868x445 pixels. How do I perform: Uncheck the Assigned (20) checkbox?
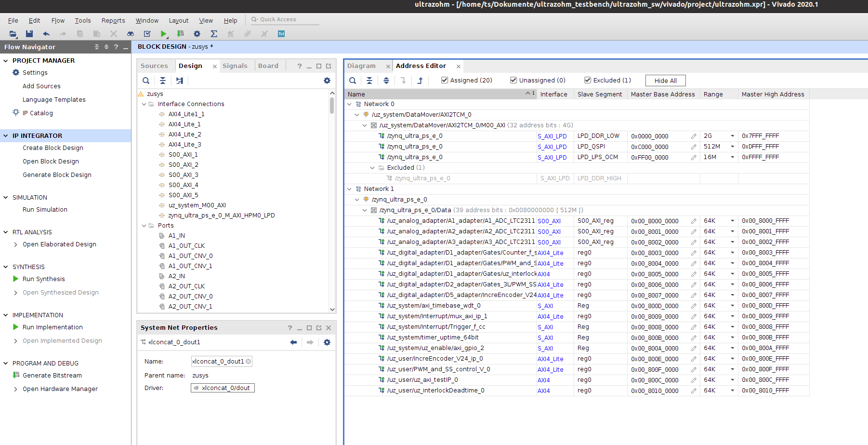pyautogui.click(x=445, y=81)
